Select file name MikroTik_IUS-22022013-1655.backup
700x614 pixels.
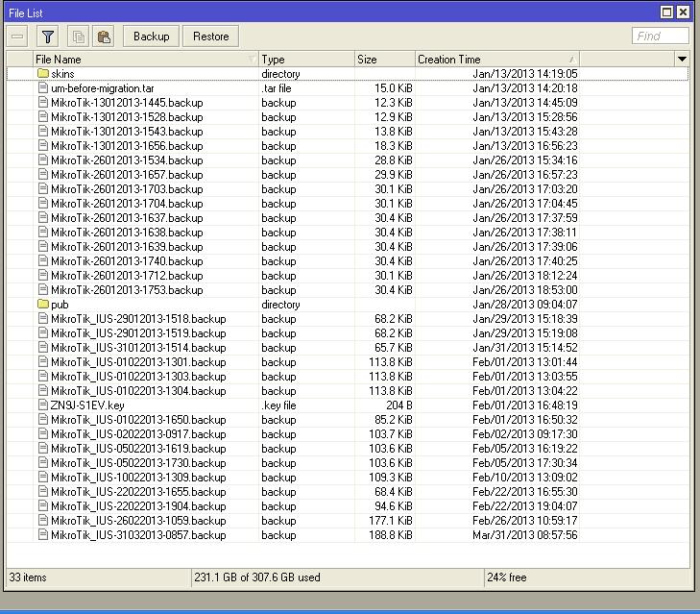[138, 492]
